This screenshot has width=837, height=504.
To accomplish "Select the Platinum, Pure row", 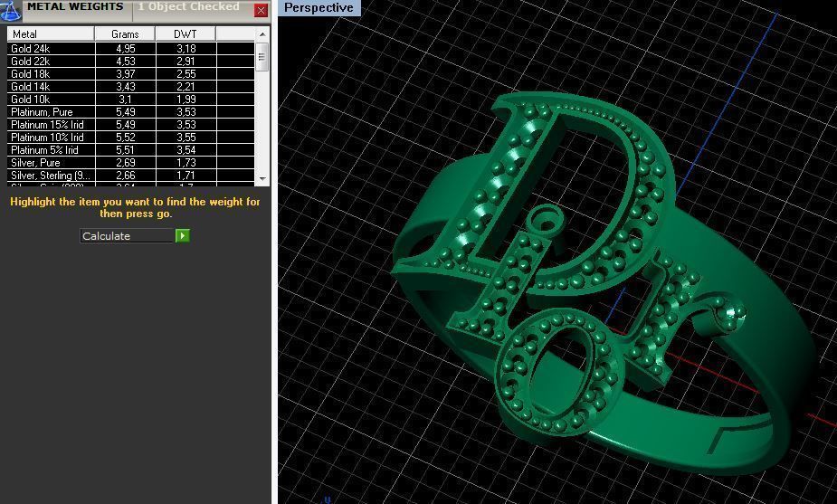I will pos(131,112).
